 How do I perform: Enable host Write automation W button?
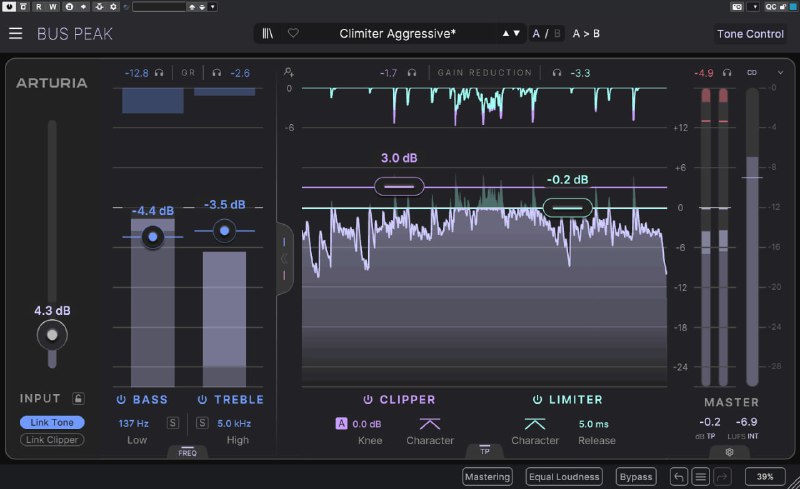pos(53,7)
